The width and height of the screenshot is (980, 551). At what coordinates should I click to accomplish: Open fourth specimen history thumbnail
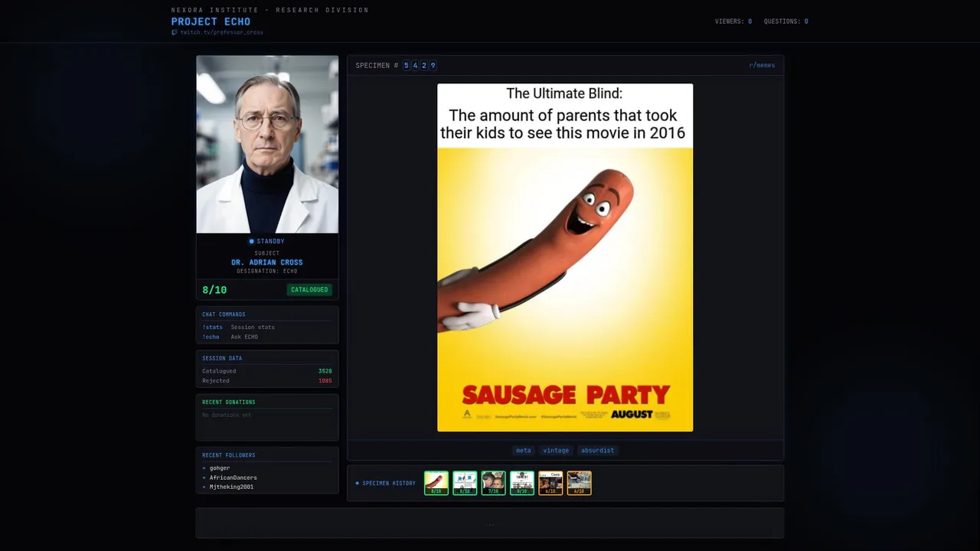522,483
